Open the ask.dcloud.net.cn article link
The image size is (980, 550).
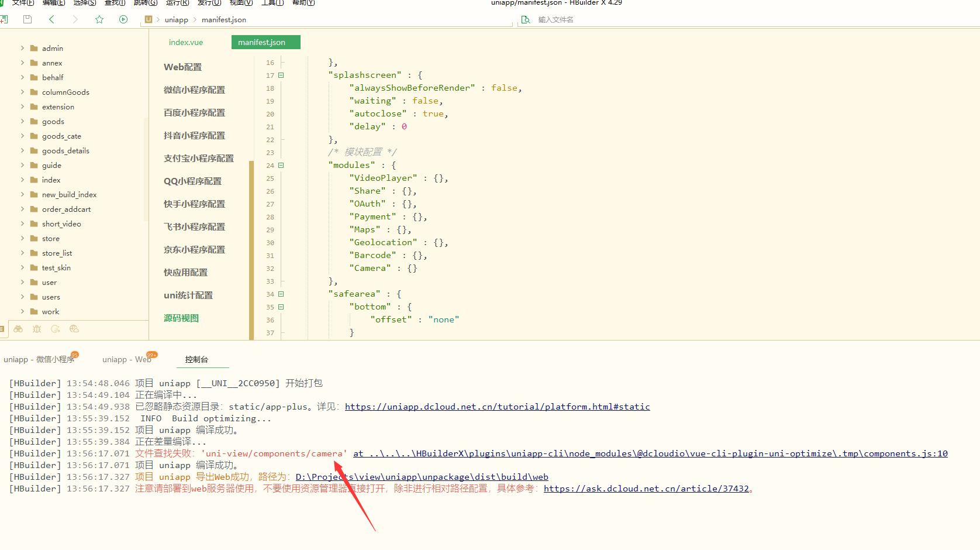(x=646, y=489)
